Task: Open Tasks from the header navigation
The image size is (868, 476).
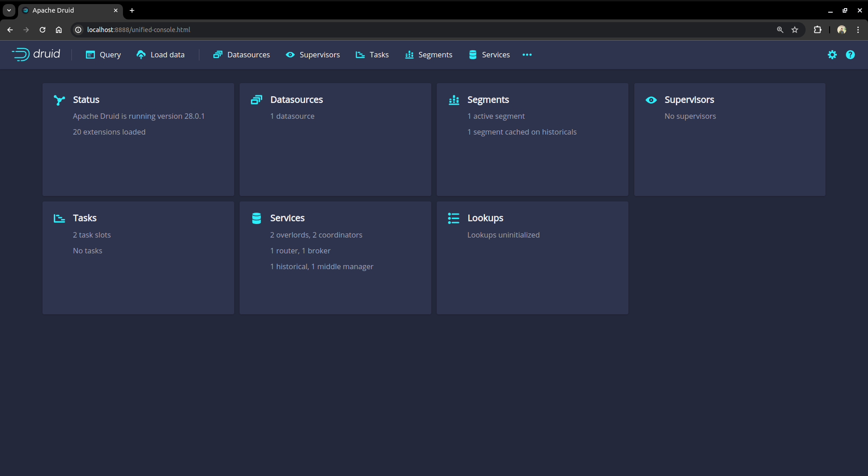Action: pos(372,55)
